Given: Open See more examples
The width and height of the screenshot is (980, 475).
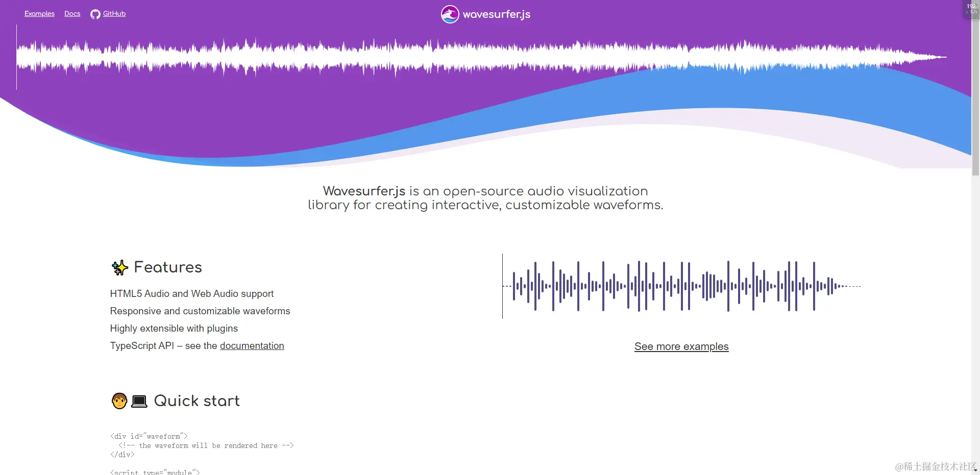Looking at the screenshot, I should (681, 346).
